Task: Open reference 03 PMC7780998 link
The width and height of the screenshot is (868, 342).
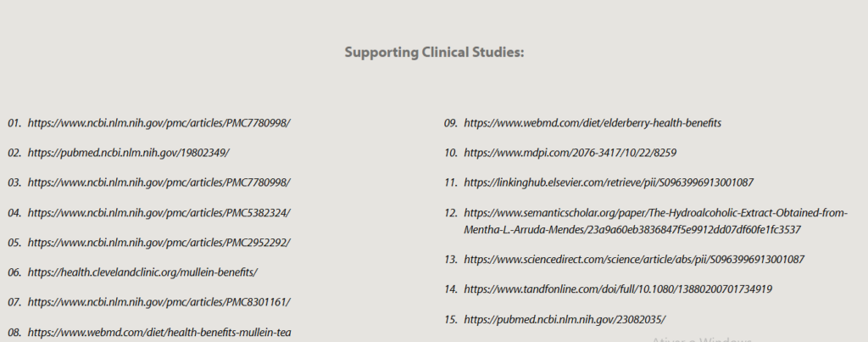Action: (x=159, y=182)
